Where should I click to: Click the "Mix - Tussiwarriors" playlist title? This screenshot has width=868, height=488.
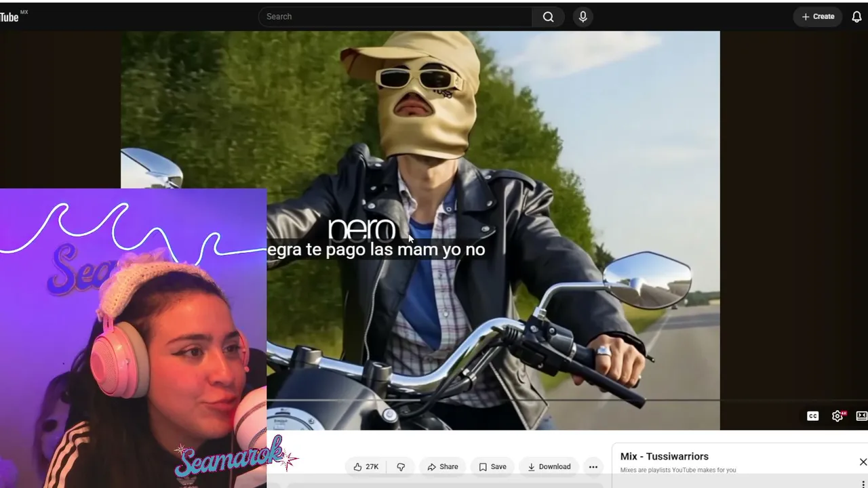(x=665, y=457)
